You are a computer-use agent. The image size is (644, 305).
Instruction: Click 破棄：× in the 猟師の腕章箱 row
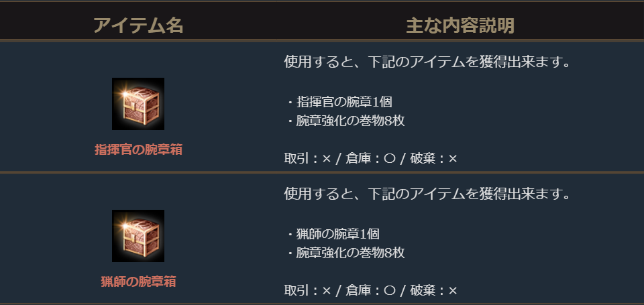click(433, 291)
